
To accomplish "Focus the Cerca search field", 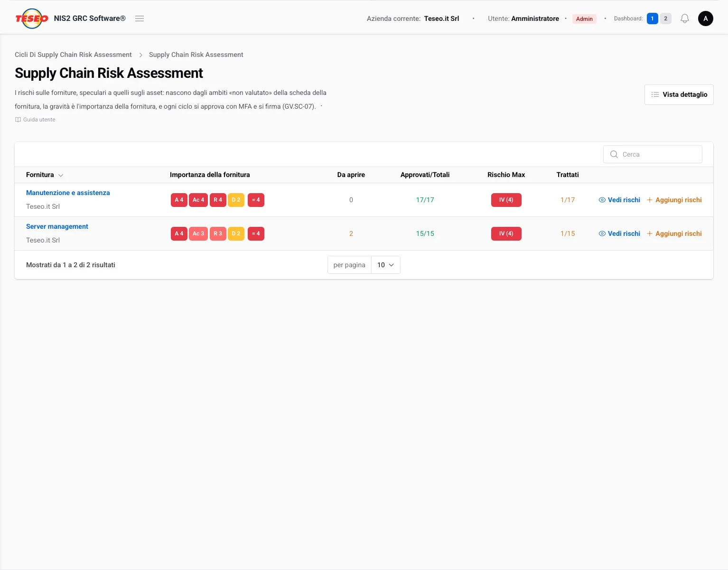I will click(x=653, y=154).
